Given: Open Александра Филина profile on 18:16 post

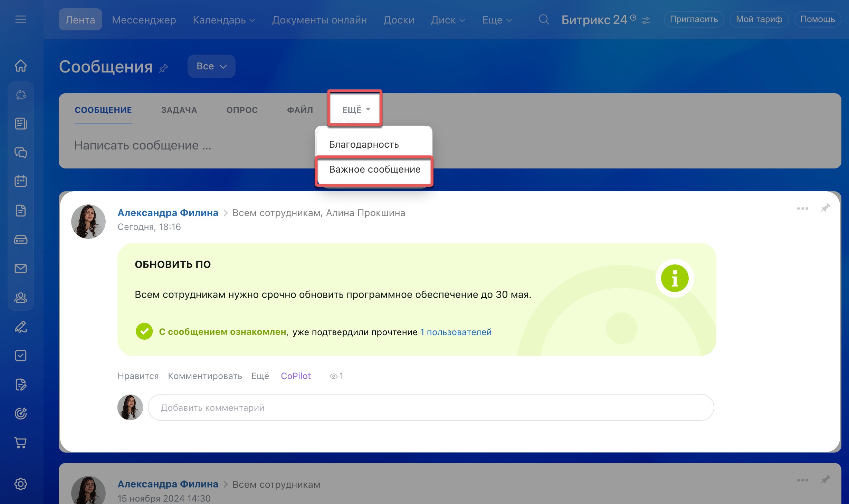Looking at the screenshot, I should tap(168, 213).
